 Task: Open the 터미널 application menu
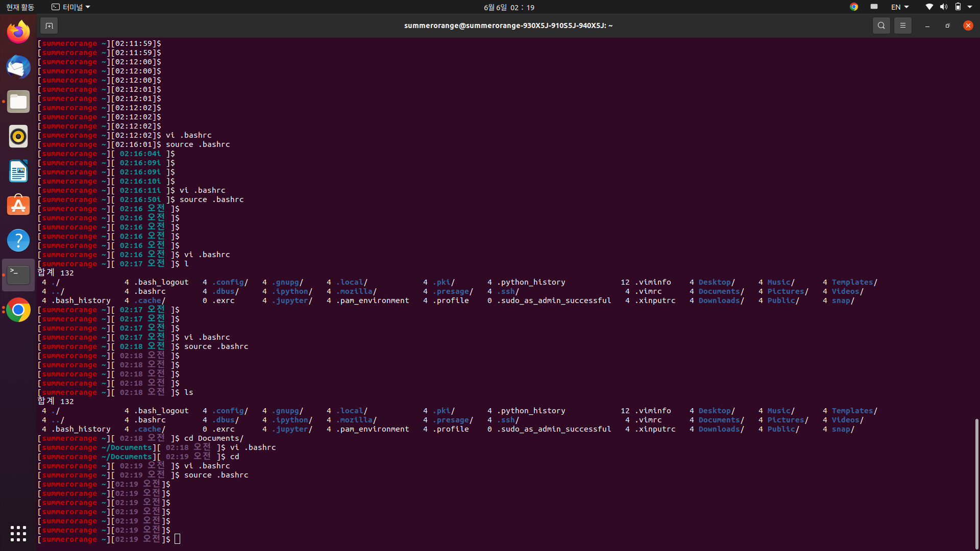(x=70, y=7)
